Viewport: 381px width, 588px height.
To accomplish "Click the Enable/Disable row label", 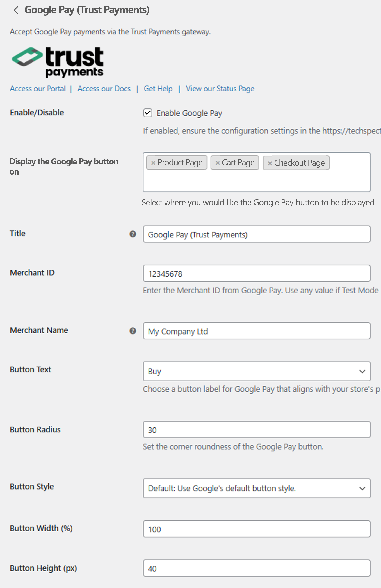I will tap(37, 112).
